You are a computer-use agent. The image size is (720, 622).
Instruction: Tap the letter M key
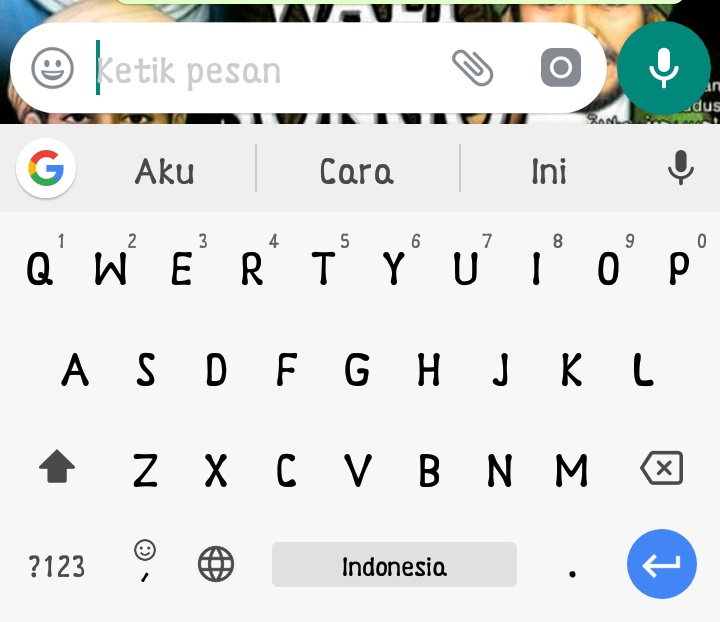pos(572,470)
